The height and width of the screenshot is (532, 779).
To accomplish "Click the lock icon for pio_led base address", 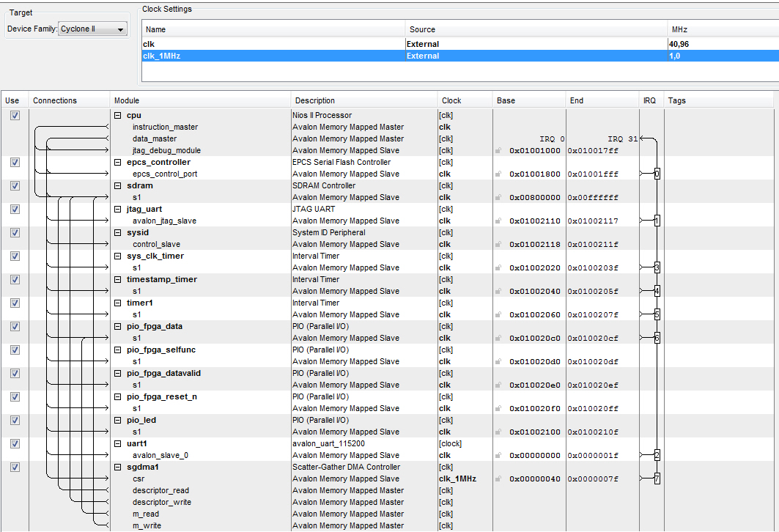I will [x=498, y=432].
